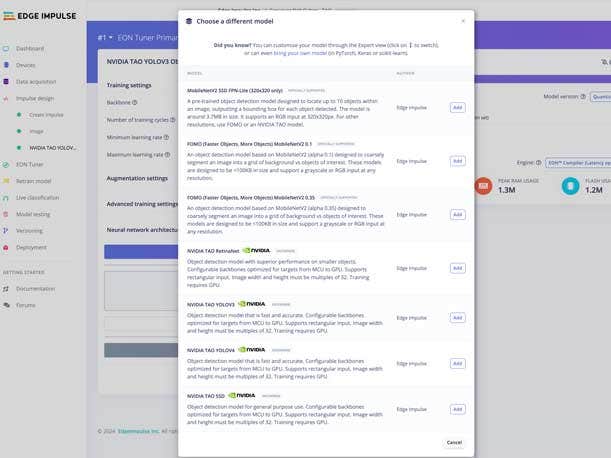
Task: Open Data acquisition via its sidebar icon
Action: coord(7,82)
